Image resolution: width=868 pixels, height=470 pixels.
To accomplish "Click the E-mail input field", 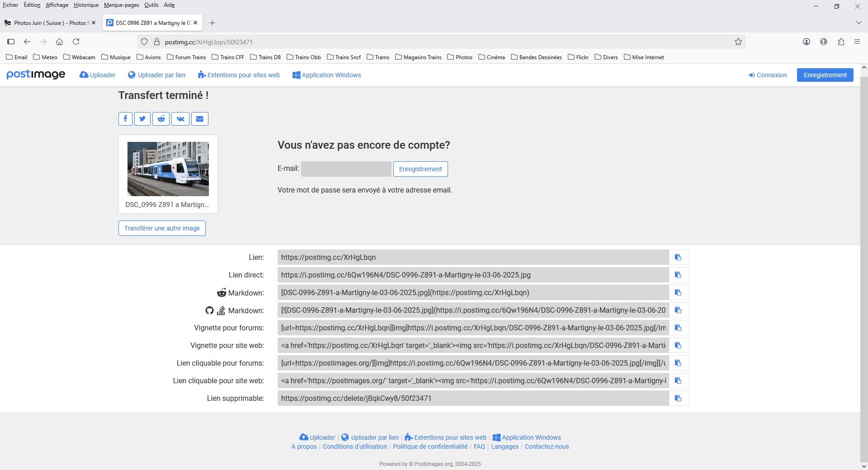I will coord(346,169).
